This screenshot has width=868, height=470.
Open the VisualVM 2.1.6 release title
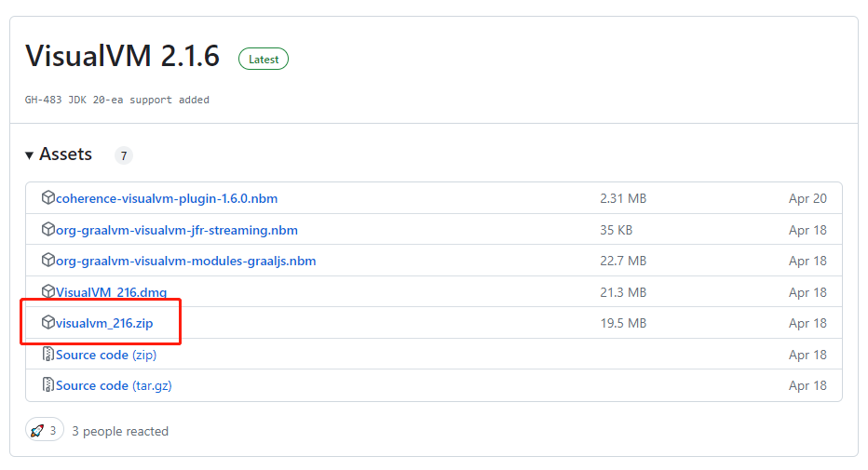[122, 57]
